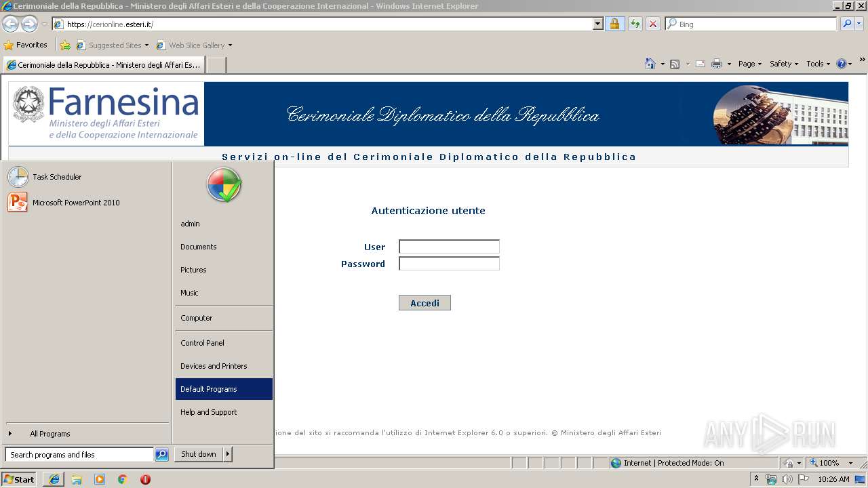Click the address bar URL field

(x=322, y=24)
